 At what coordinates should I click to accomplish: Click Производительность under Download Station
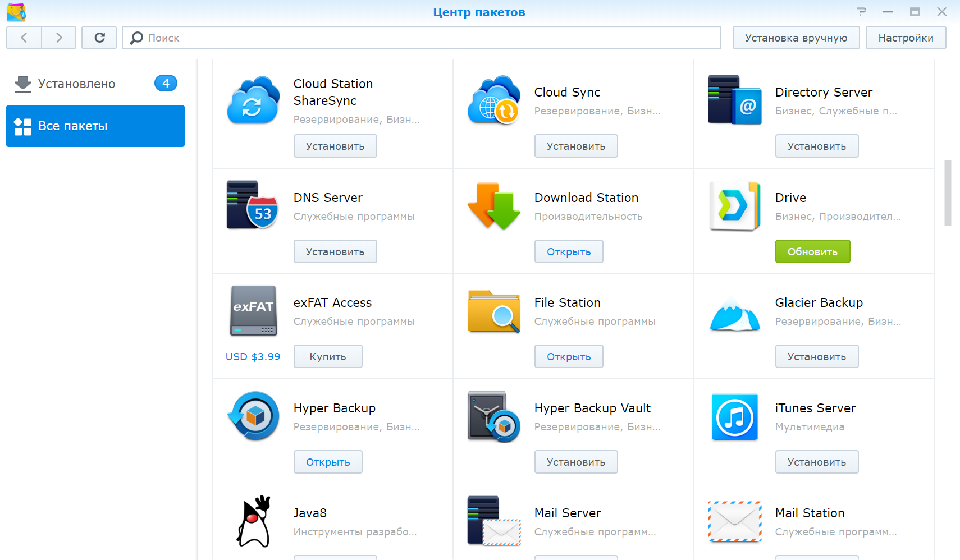(x=588, y=217)
